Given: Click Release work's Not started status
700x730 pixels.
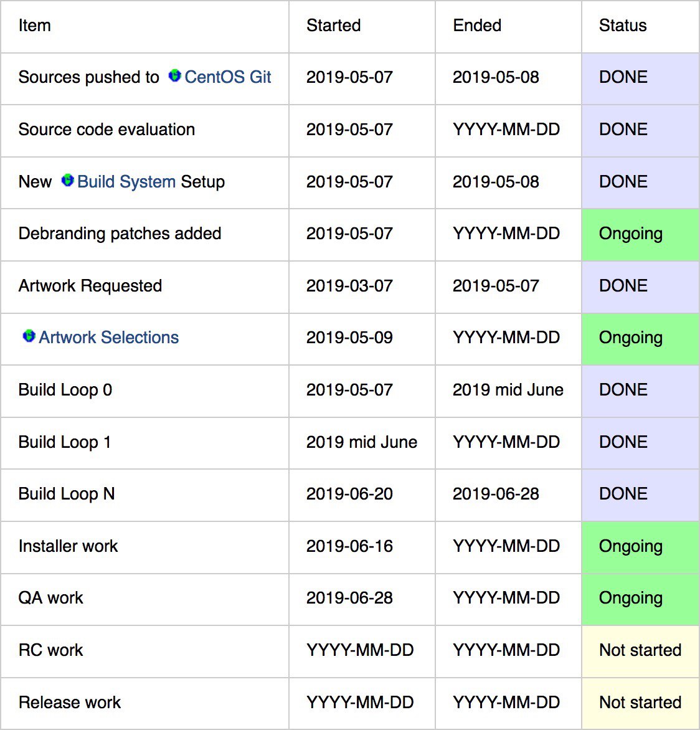Looking at the screenshot, I should click(640, 703).
